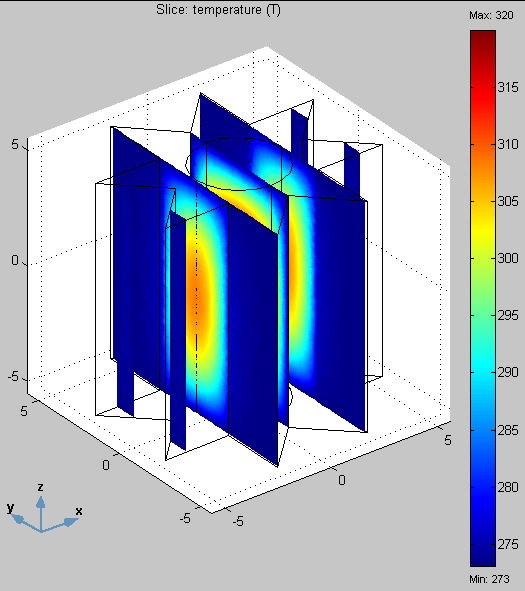
Task: Click the 'Min: 273' colorbar label
Action: click(x=489, y=579)
